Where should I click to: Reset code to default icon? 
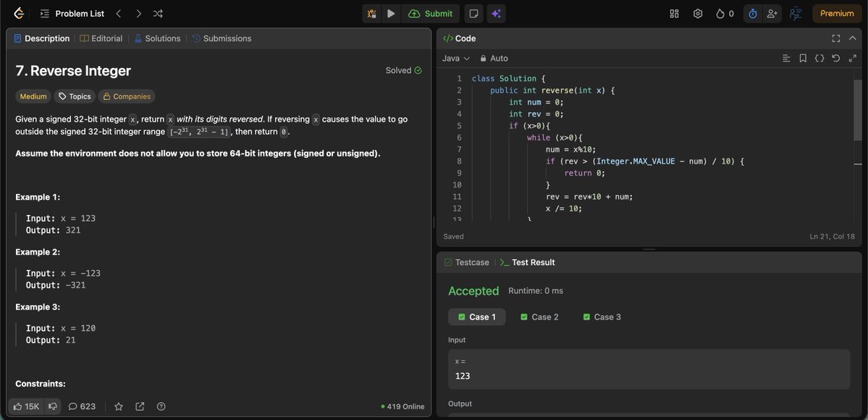(836, 58)
